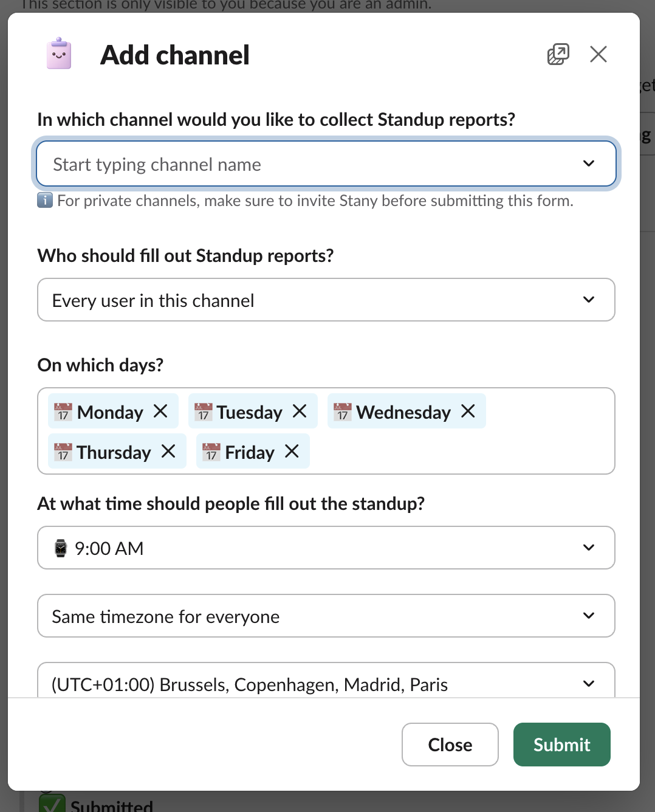This screenshot has width=655, height=812.
Task: Remove Friday from selected days
Action: click(292, 452)
